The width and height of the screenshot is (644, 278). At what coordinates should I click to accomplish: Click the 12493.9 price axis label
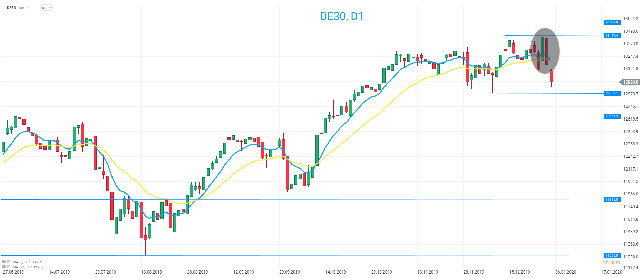click(x=631, y=132)
